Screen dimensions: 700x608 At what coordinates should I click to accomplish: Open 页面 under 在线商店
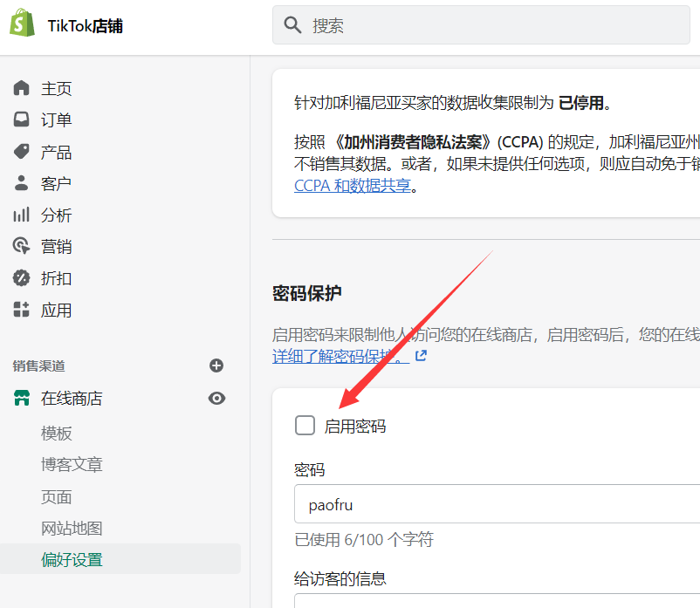pyautogui.click(x=56, y=497)
